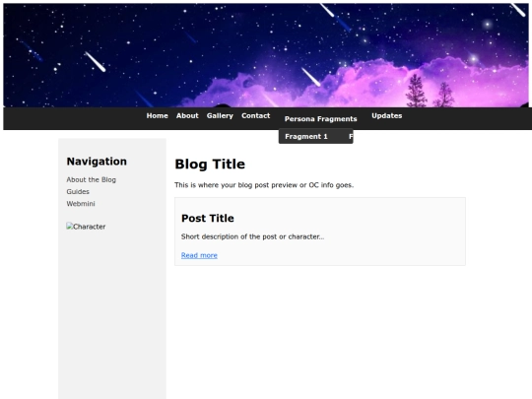Go to the About page
Image resolution: width=532 pixels, height=399 pixels.
point(187,115)
